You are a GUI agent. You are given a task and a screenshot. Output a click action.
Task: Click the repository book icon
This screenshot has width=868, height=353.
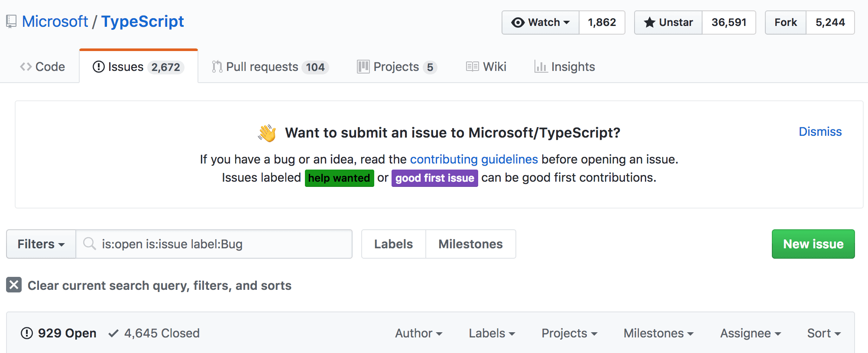[11, 22]
